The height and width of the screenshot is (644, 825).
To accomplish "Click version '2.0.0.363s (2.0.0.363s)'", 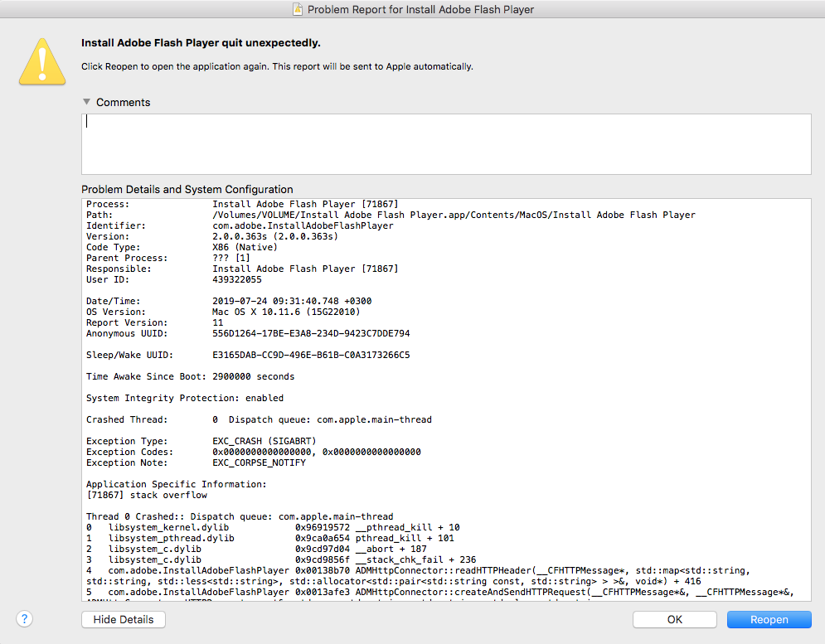I will 275,236.
